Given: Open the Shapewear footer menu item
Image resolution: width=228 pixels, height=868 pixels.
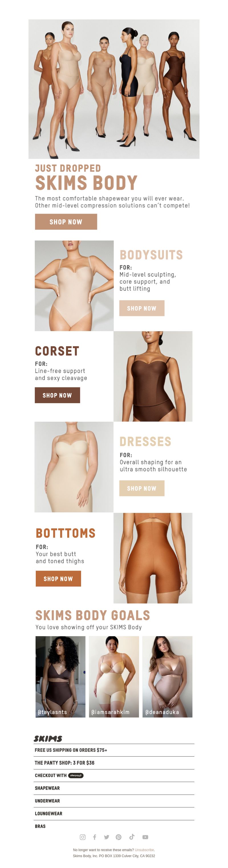Looking at the screenshot, I should (x=114, y=788).
